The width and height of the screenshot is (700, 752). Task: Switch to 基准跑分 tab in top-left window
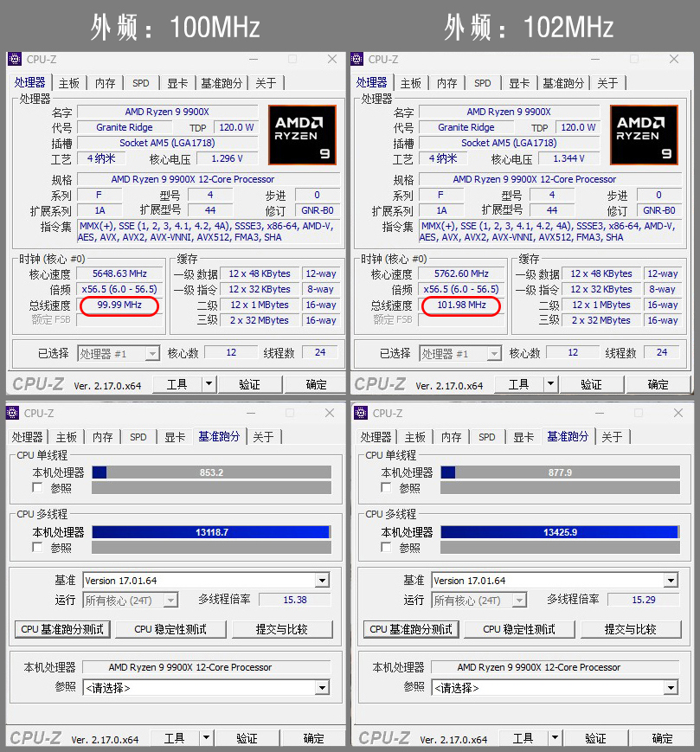[221, 83]
